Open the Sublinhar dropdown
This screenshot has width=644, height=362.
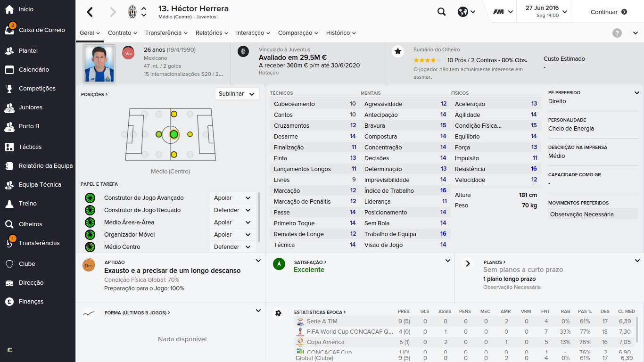click(237, 94)
